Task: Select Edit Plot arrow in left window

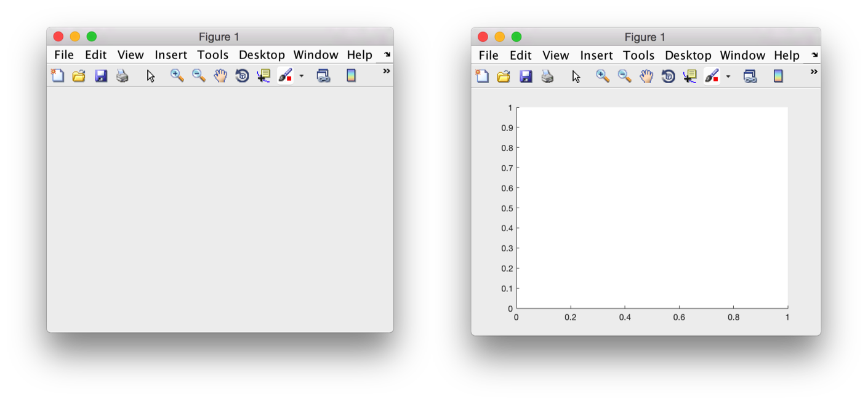Action: (x=151, y=76)
